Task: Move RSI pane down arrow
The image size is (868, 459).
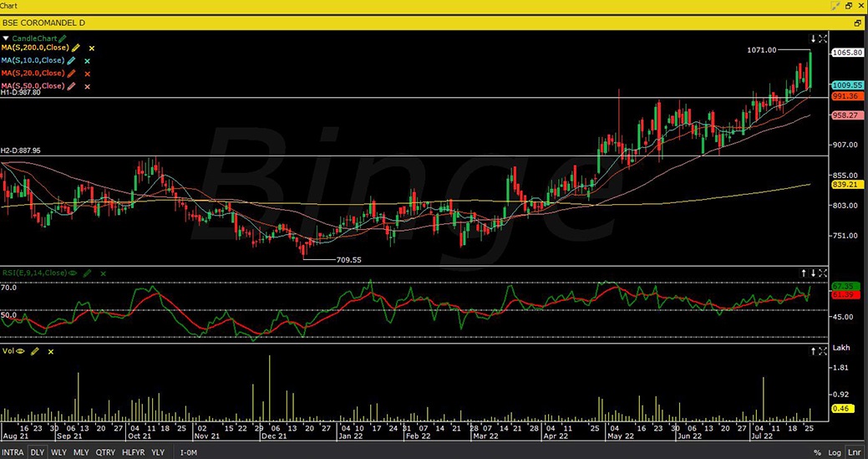Action: point(813,273)
